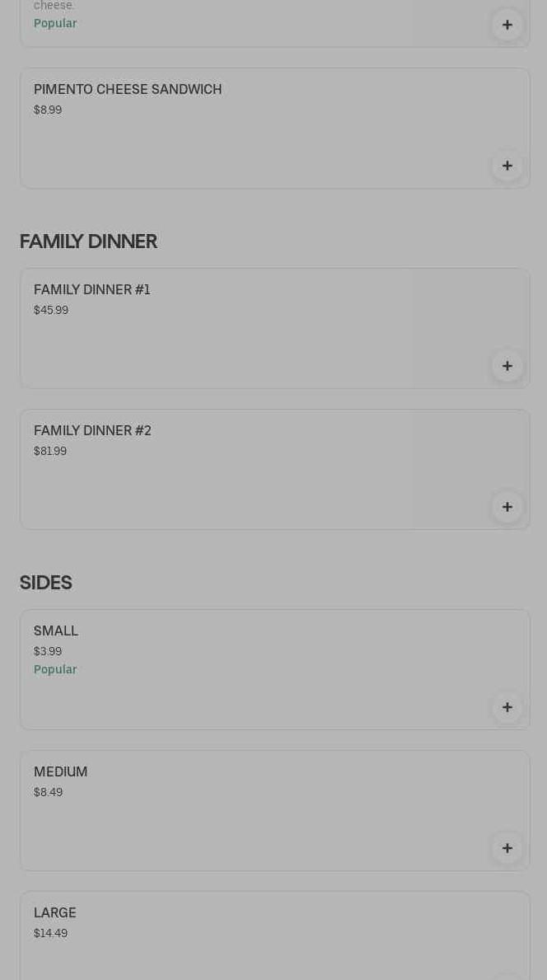The width and height of the screenshot is (547, 980).
Task: Open the Large side item
Action: coord(54,912)
